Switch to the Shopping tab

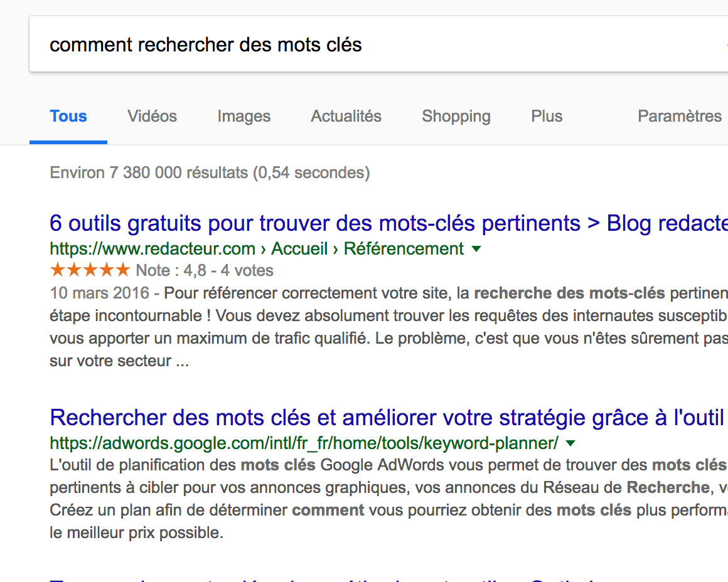456,117
